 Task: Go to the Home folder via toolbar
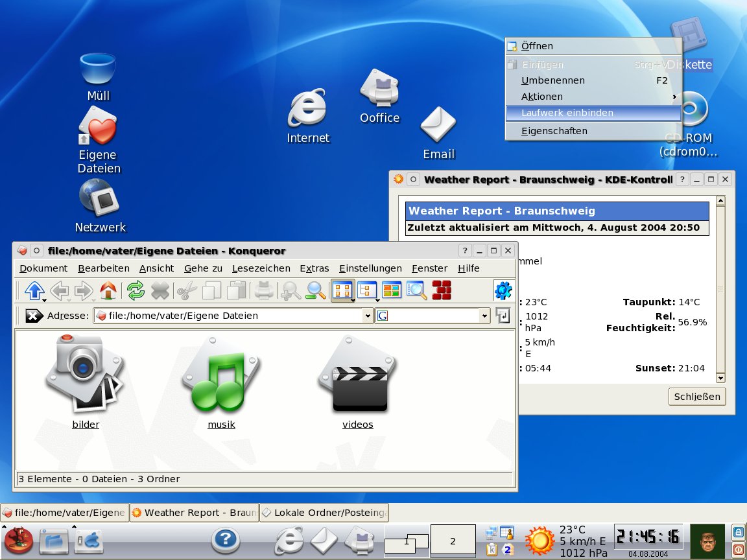(108, 290)
